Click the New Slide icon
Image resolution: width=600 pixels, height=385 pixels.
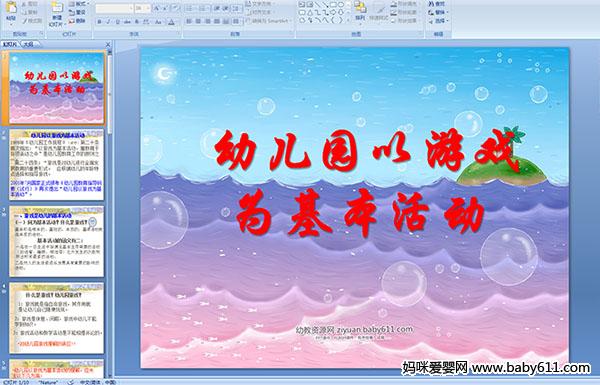click(x=57, y=8)
